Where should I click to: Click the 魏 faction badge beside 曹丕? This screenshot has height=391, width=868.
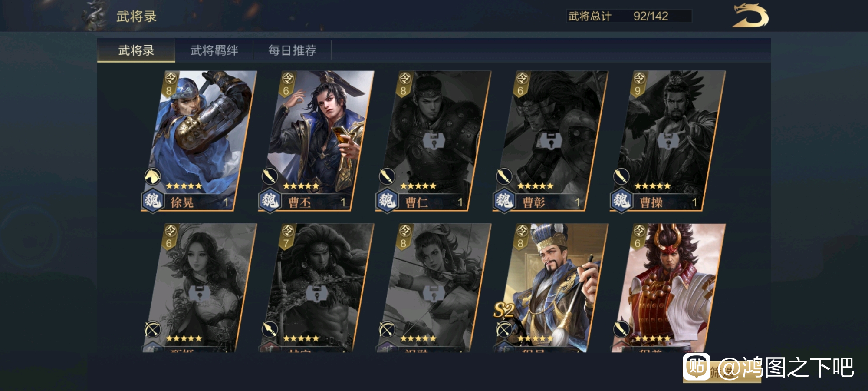tap(270, 201)
